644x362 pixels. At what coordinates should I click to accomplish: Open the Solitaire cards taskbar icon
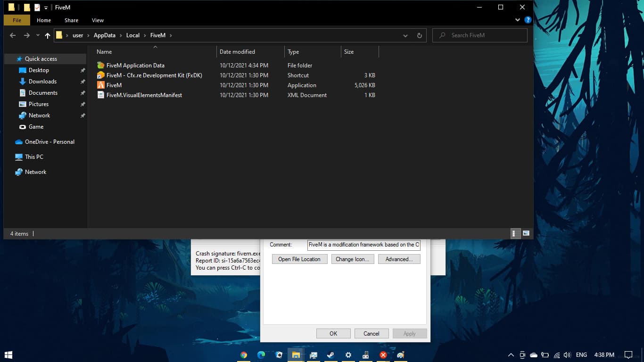279,355
